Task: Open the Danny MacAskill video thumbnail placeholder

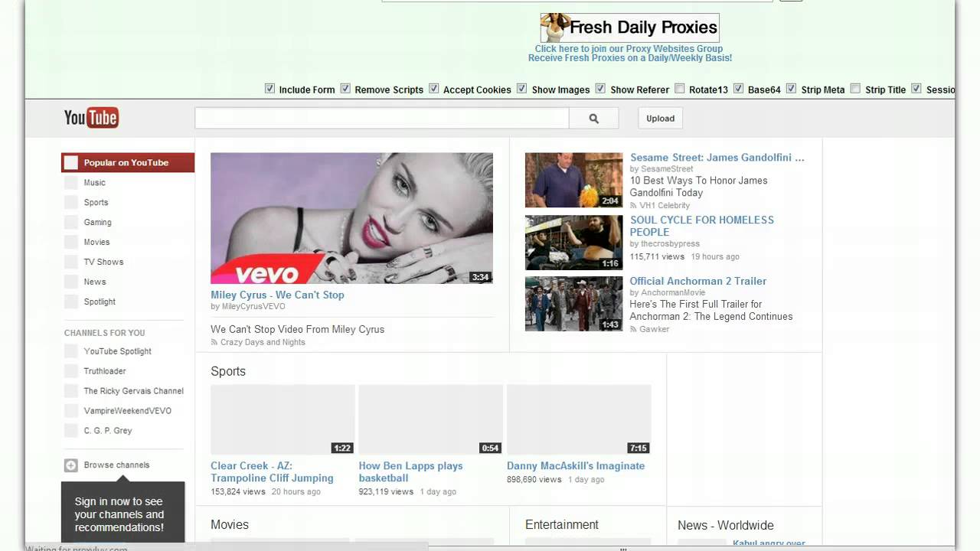Action: [x=579, y=419]
